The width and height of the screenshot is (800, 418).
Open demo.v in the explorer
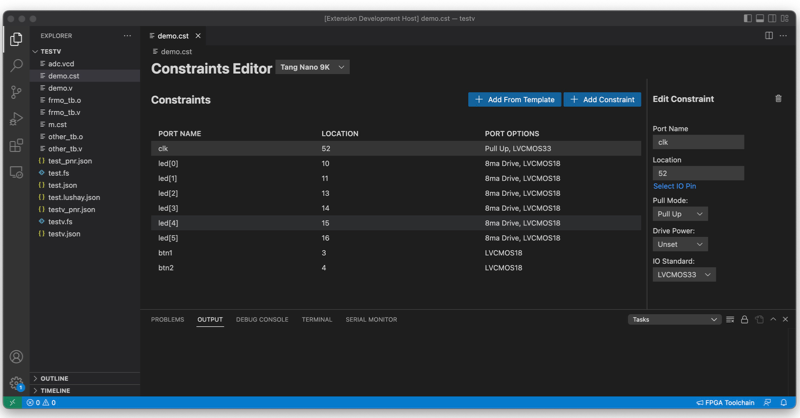click(x=85, y=88)
